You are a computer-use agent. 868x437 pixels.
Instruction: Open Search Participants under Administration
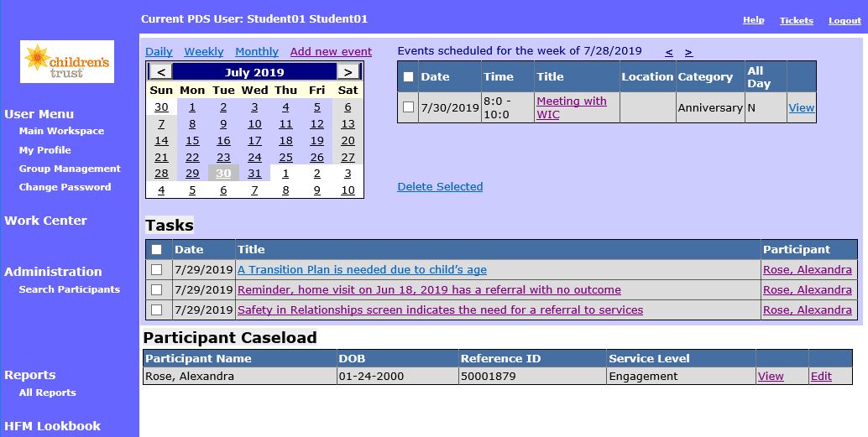[x=69, y=289]
